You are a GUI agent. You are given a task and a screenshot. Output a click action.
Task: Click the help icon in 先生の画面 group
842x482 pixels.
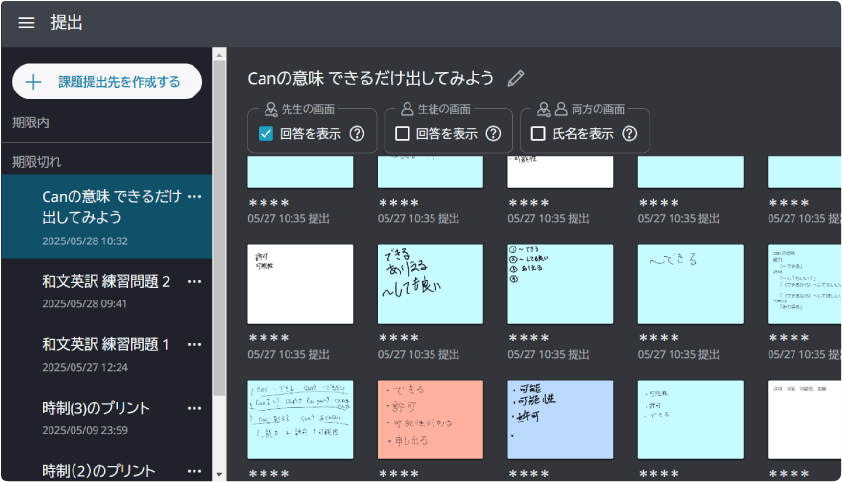tap(357, 134)
